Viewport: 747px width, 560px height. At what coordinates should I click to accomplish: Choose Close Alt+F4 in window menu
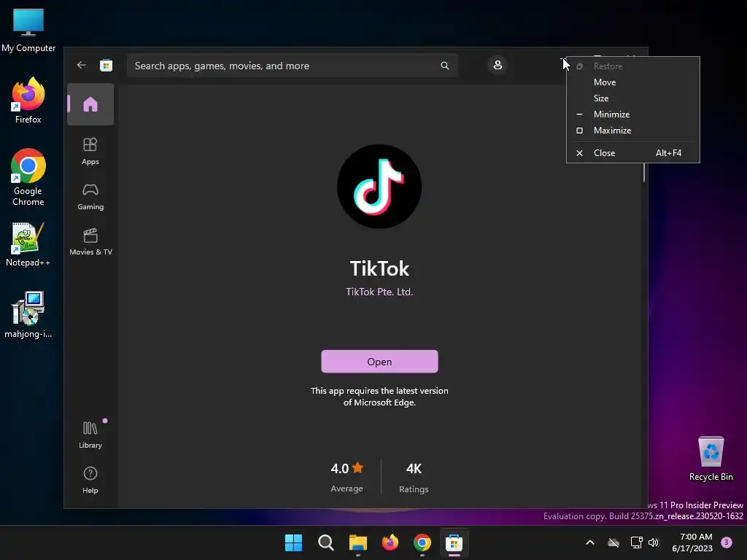[632, 153]
